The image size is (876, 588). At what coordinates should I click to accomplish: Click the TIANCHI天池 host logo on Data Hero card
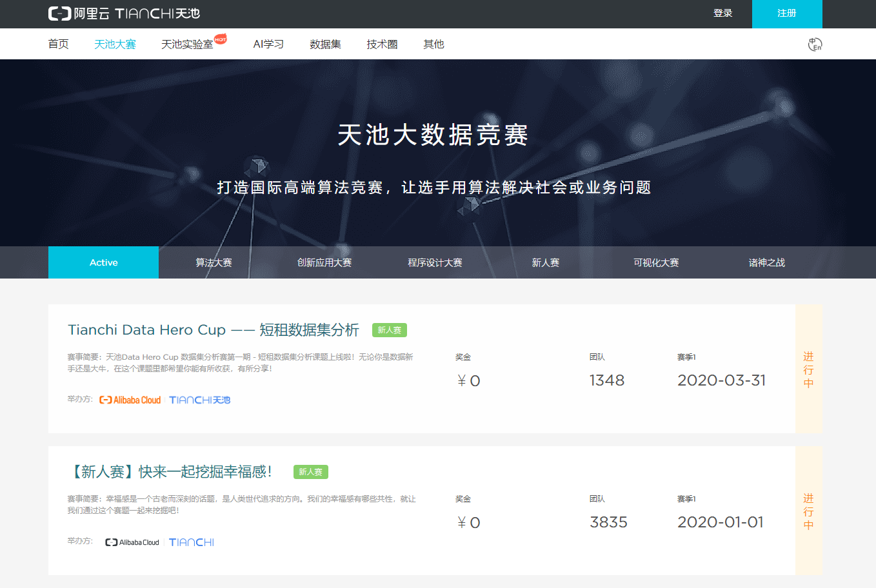[x=199, y=400]
